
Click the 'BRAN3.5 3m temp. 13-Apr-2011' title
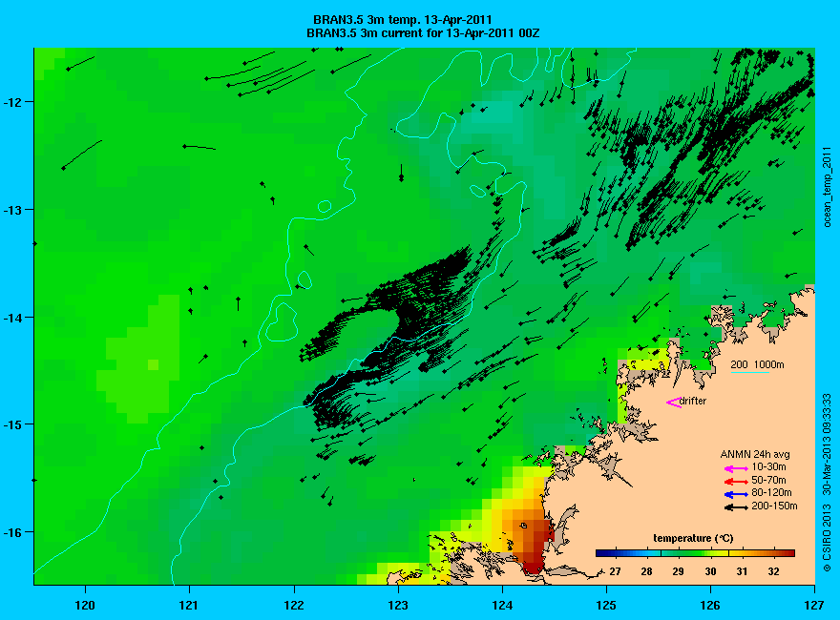402,20
